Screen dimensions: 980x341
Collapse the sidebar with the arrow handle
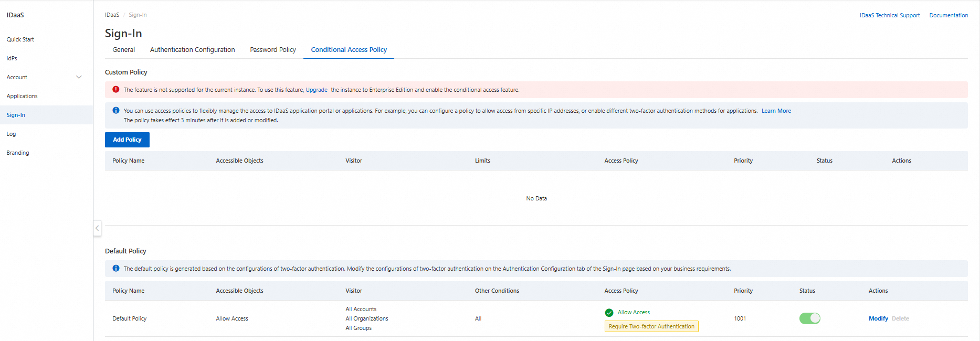97,228
